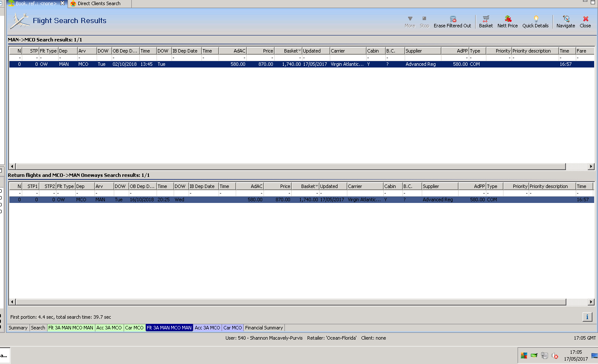Click Price column header in MAN->MCO table

click(261, 51)
